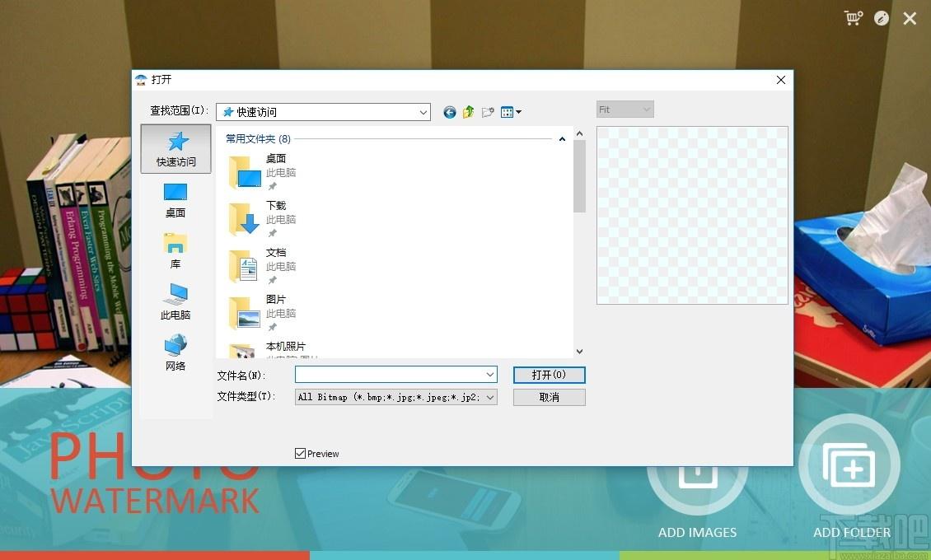Image resolution: width=931 pixels, height=560 pixels.
Task: Close the 打开 file dialog
Action: click(781, 80)
